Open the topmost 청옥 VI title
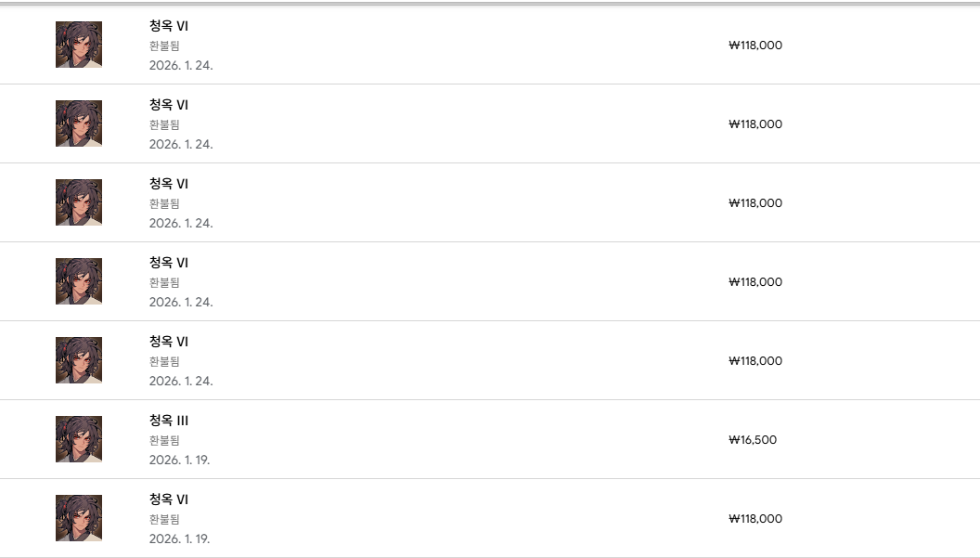The image size is (980, 558). [169, 26]
